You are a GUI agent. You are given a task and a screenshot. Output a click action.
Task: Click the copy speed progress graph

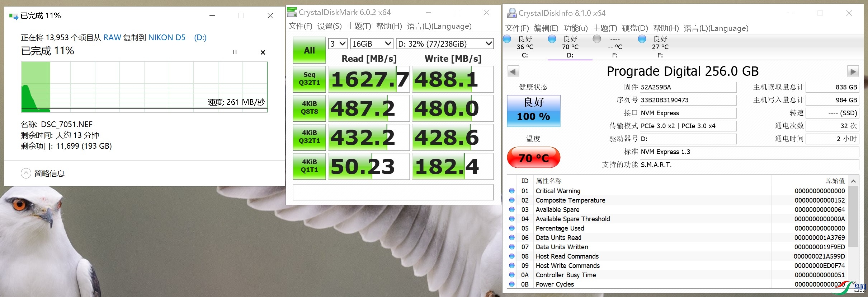pyautogui.click(x=144, y=87)
